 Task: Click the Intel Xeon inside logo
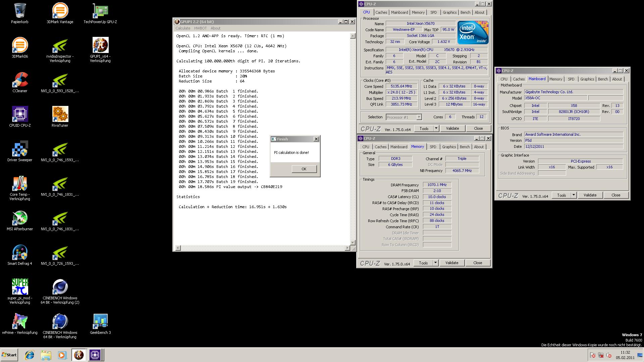click(473, 33)
